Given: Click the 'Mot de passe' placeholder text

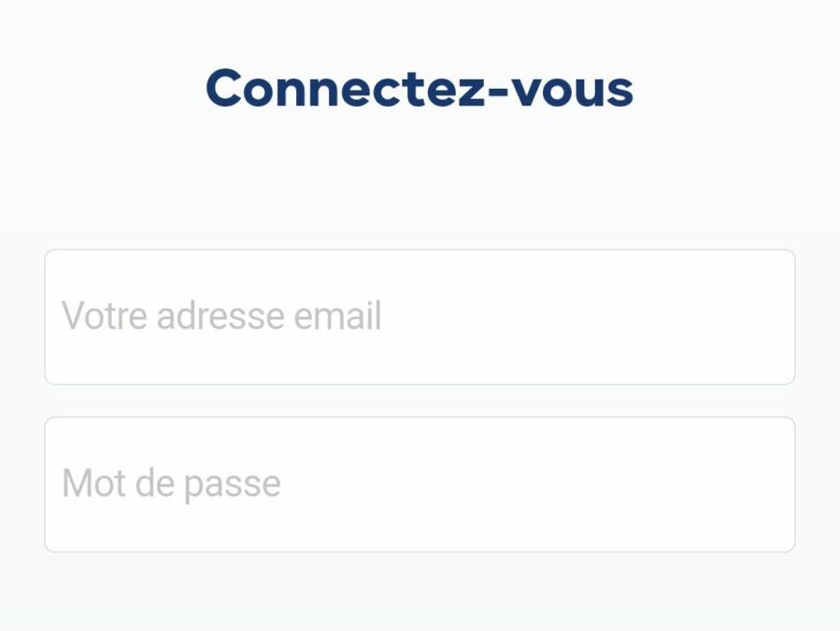Looking at the screenshot, I should coord(169,483).
